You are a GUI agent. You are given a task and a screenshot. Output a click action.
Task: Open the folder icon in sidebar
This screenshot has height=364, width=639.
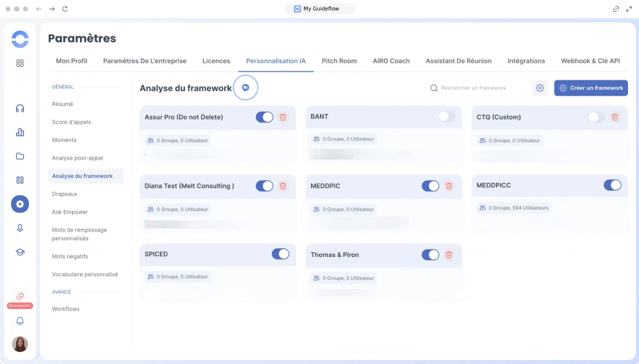point(20,156)
